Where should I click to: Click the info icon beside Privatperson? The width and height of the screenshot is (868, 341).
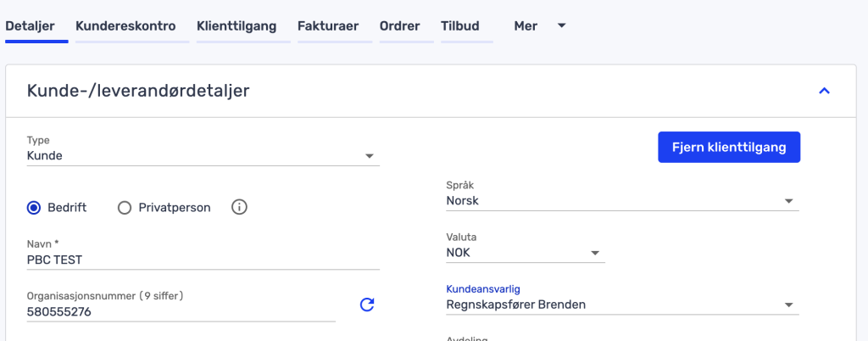pos(239,207)
